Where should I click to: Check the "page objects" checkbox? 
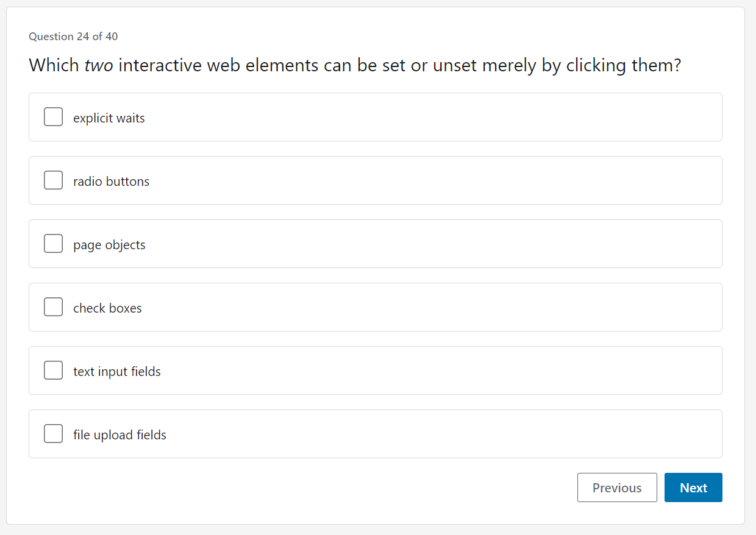[x=53, y=243]
